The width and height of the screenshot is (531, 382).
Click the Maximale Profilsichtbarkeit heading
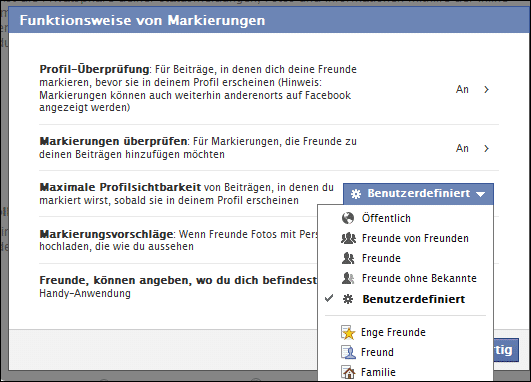(120, 187)
